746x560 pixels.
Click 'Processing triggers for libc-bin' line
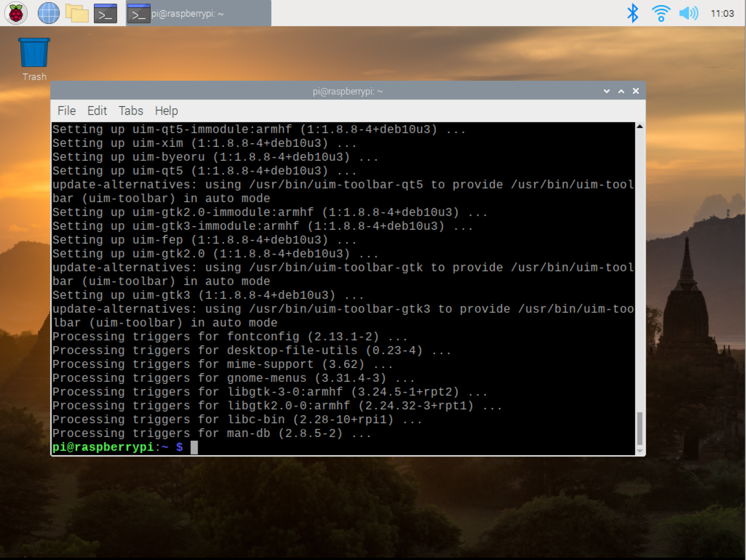click(x=237, y=419)
